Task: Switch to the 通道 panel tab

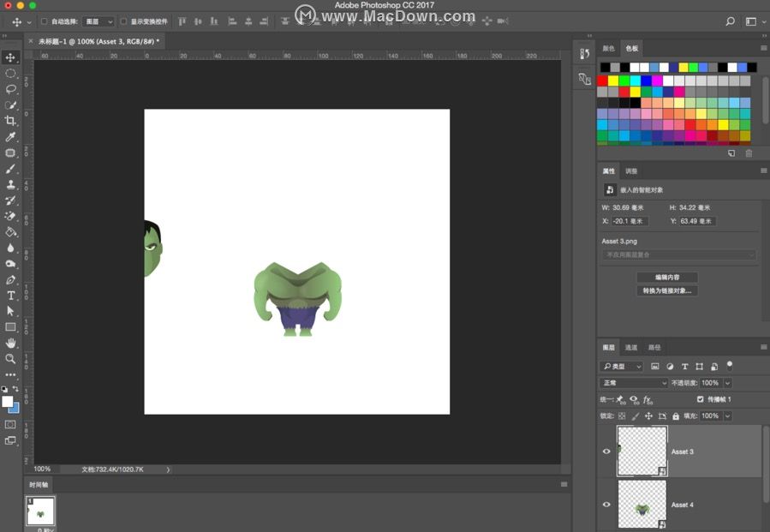Action: 631,347
